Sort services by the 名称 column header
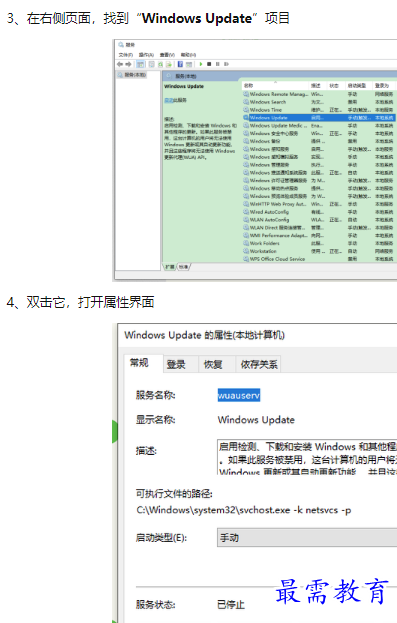This screenshot has height=623, width=397. (x=275, y=85)
